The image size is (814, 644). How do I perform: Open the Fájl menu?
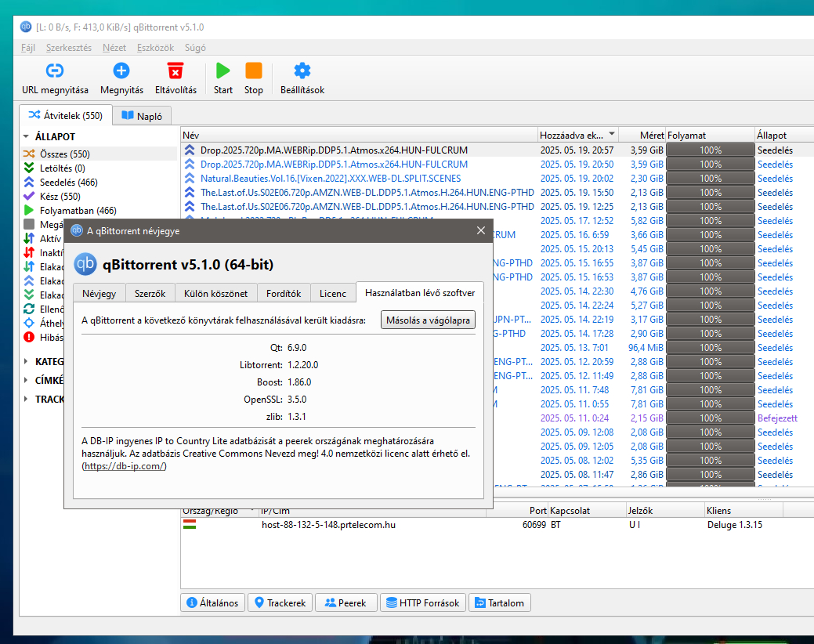(28, 48)
